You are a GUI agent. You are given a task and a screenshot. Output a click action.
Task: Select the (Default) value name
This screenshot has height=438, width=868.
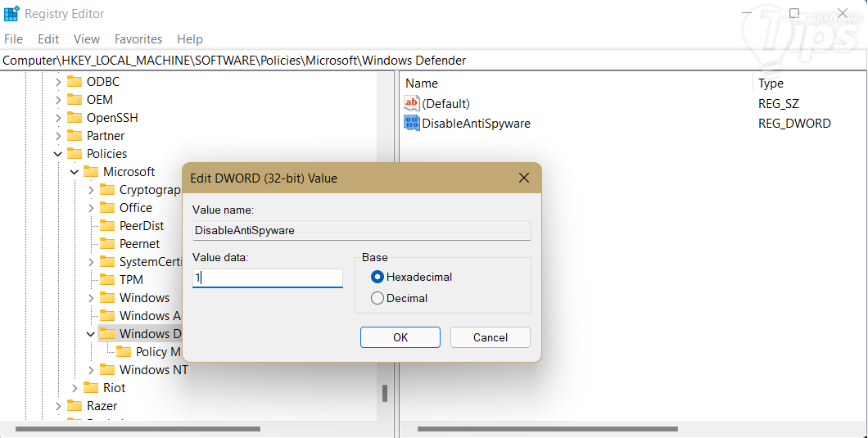point(445,103)
